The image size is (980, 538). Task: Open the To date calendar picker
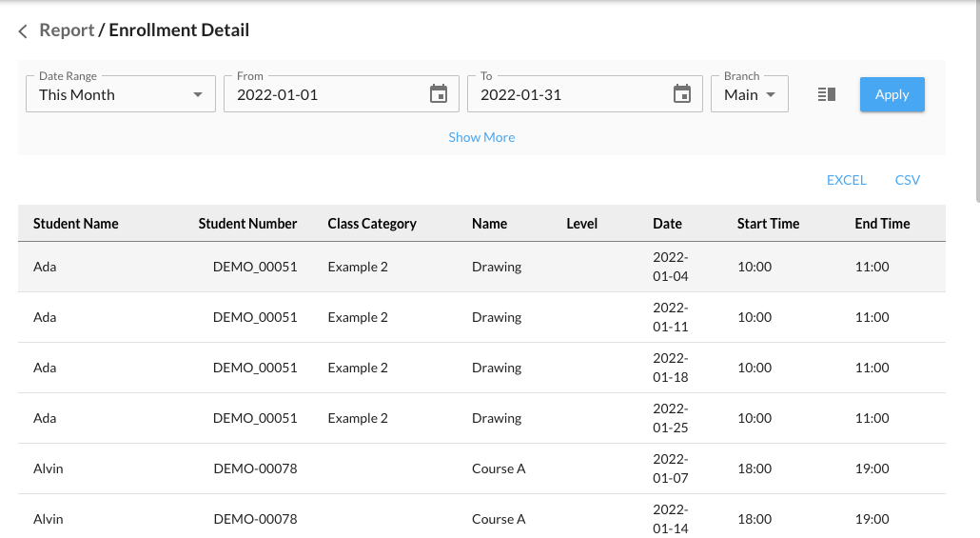coord(681,94)
